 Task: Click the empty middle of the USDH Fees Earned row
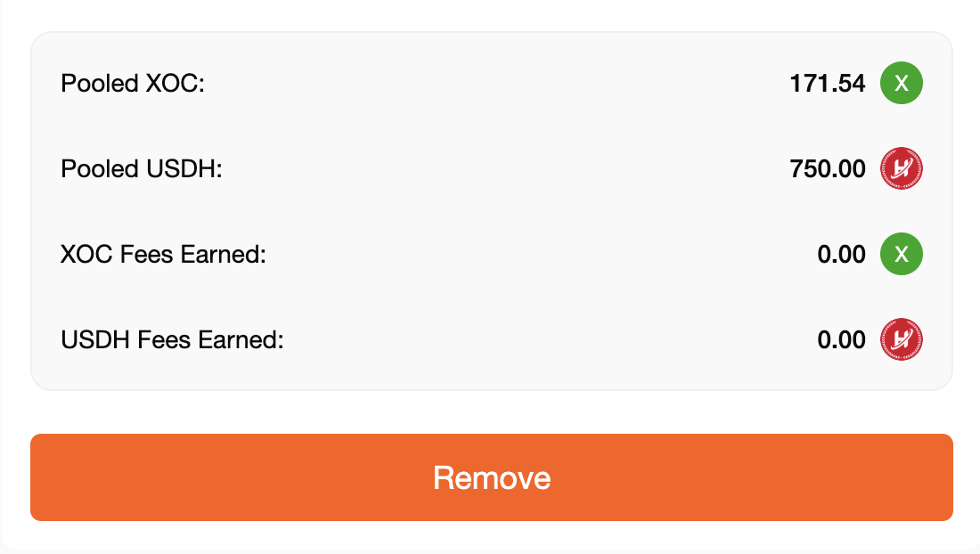pyautogui.click(x=551, y=339)
